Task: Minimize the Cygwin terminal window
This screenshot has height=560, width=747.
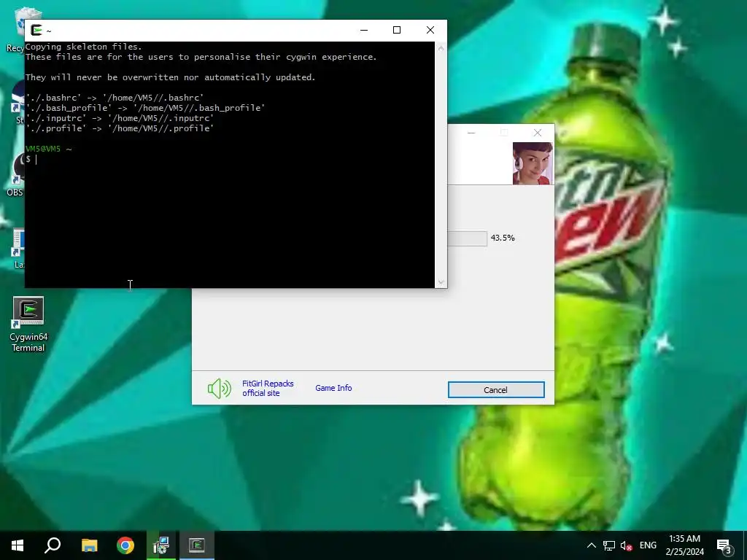Action: tap(364, 30)
